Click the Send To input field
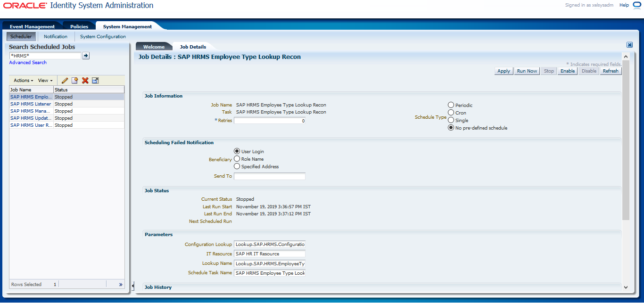The image size is (644, 303). point(270,176)
